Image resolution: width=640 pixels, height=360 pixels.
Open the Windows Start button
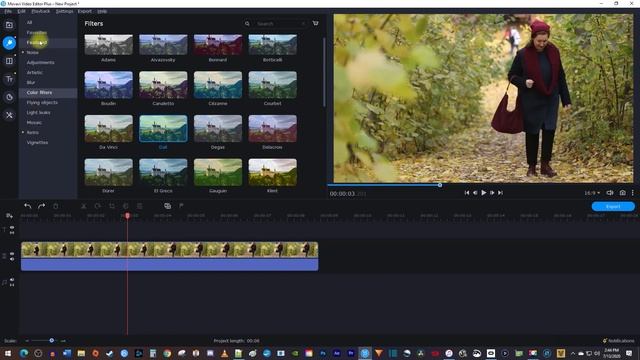click(x=8, y=353)
